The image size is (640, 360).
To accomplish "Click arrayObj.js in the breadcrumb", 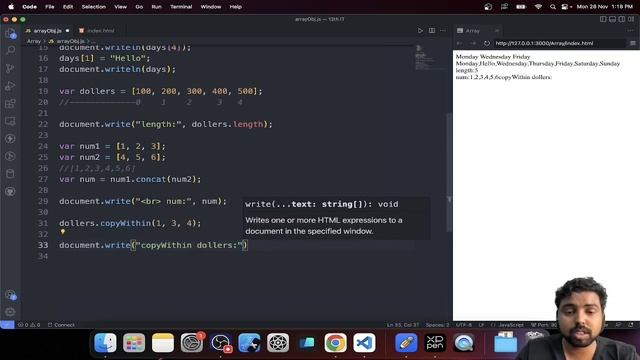I will [x=70, y=41].
